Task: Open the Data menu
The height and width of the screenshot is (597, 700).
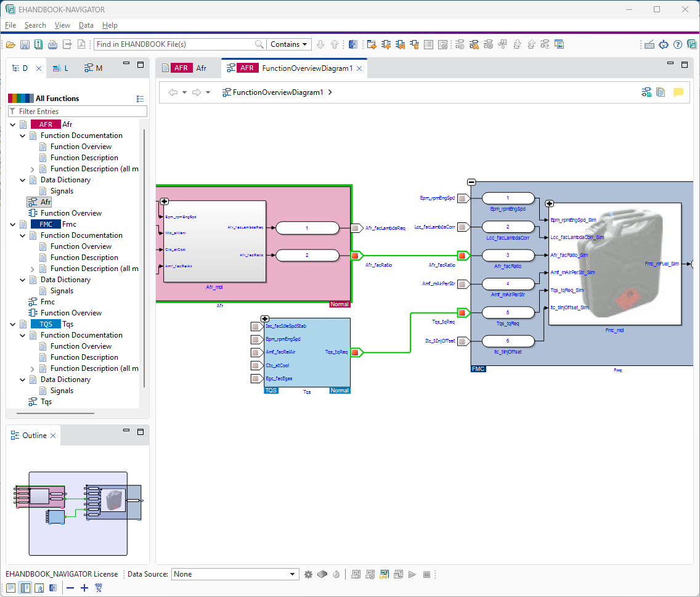Action: click(x=86, y=25)
